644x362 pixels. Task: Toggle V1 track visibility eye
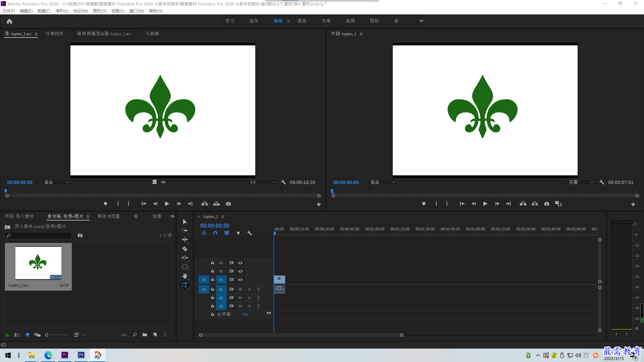[240, 280]
